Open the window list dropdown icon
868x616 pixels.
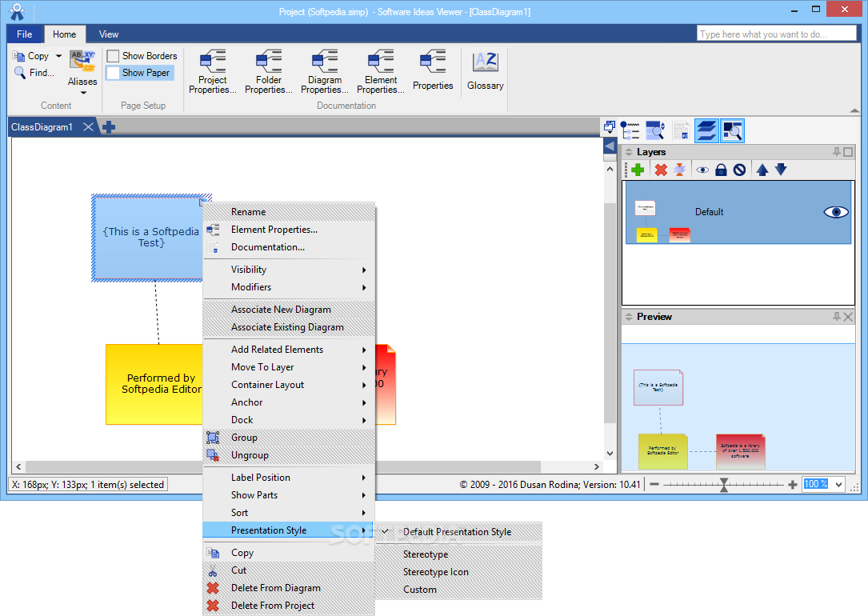610,127
